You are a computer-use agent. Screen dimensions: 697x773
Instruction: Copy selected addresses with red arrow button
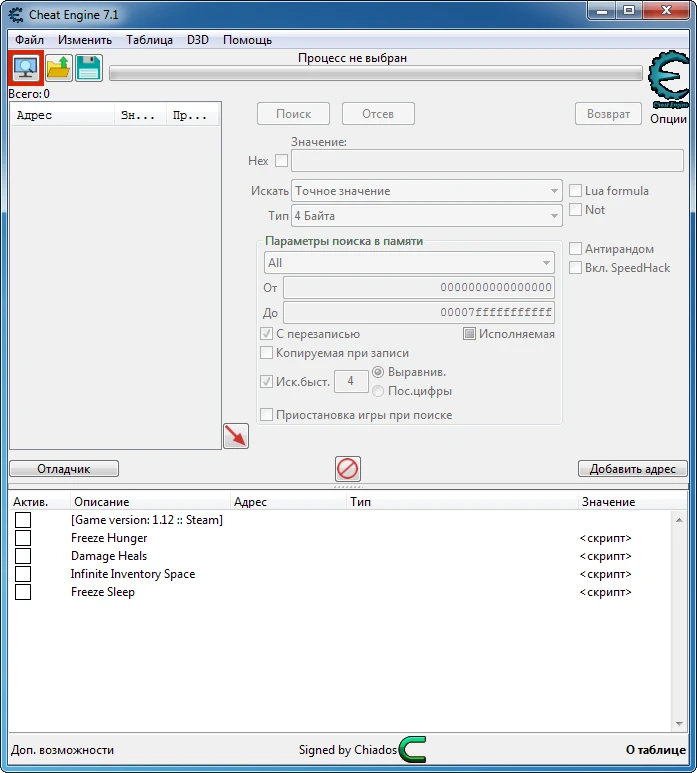click(236, 436)
